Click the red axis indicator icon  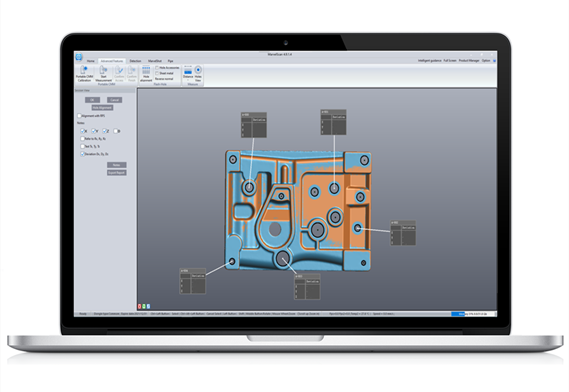click(140, 306)
